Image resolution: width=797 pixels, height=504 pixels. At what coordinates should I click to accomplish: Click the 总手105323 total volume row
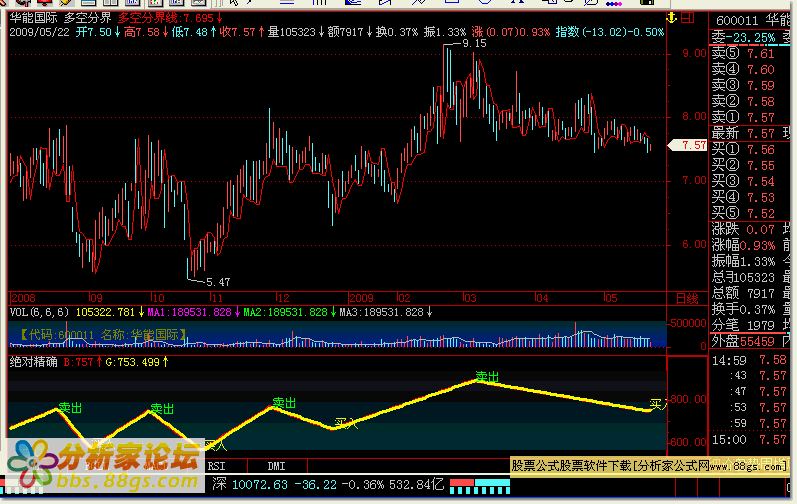[743, 277]
